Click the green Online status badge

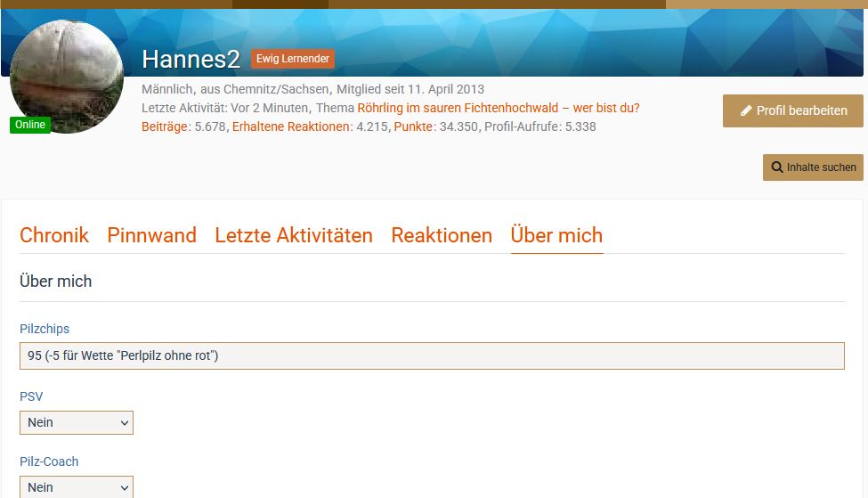coord(30,125)
